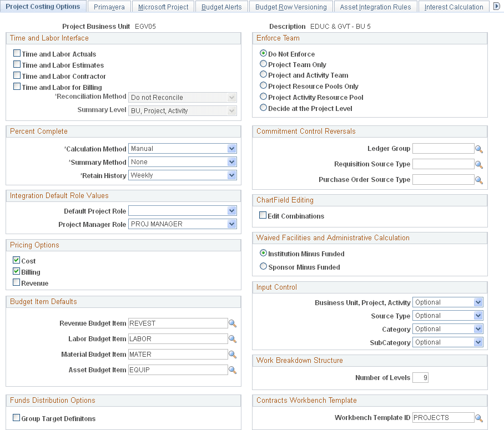Open the Purchase Order Source Type lookup
The height and width of the screenshot is (430, 504).
point(479,180)
